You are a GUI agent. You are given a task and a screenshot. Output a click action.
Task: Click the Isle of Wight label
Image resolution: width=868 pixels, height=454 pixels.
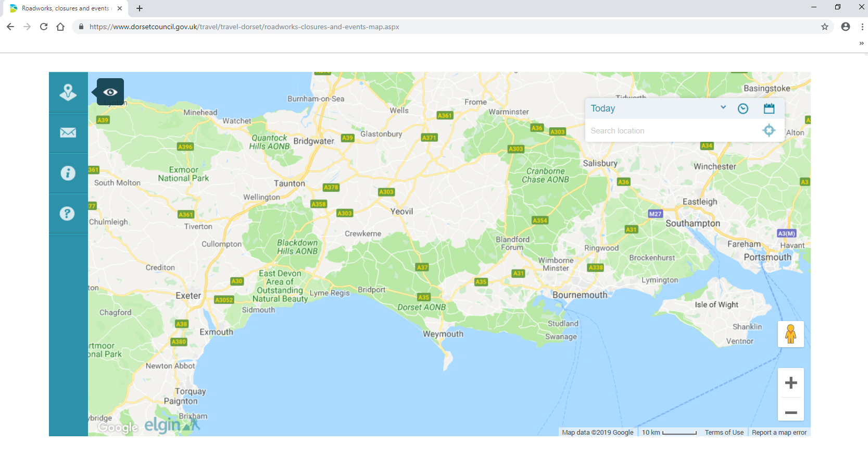pyautogui.click(x=716, y=305)
